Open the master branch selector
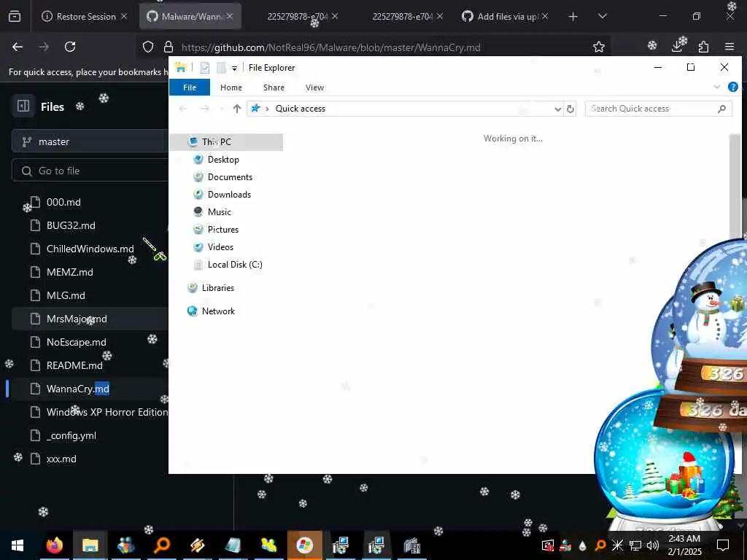The width and height of the screenshot is (747, 560). tap(90, 141)
